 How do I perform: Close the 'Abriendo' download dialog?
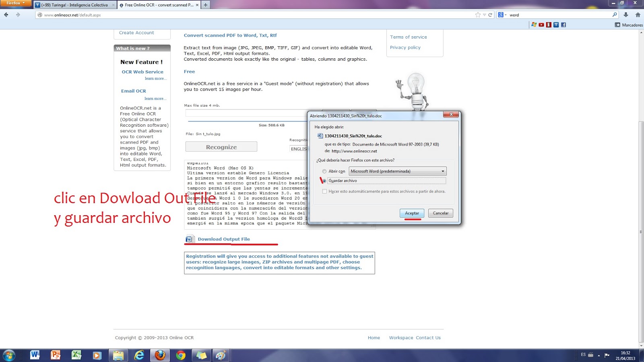point(451,115)
